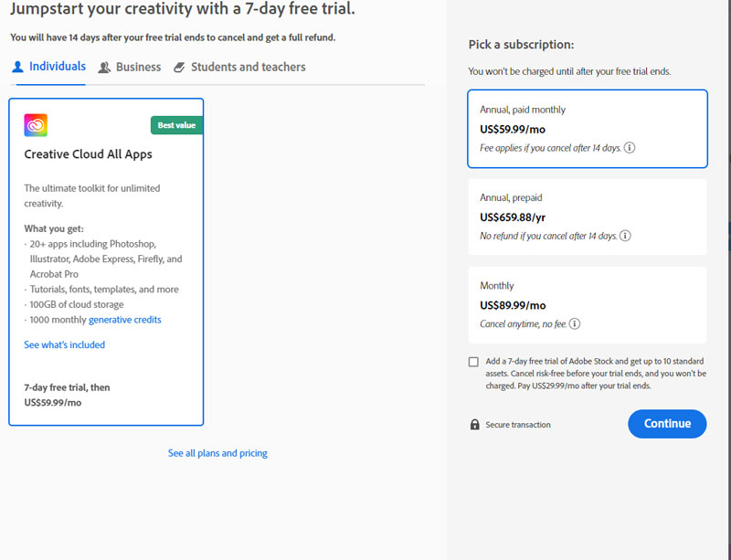Image resolution: width=731 pixels, height=560 pixels.
Task: Follow the 'See what's included' link
Action: [64, 345]
